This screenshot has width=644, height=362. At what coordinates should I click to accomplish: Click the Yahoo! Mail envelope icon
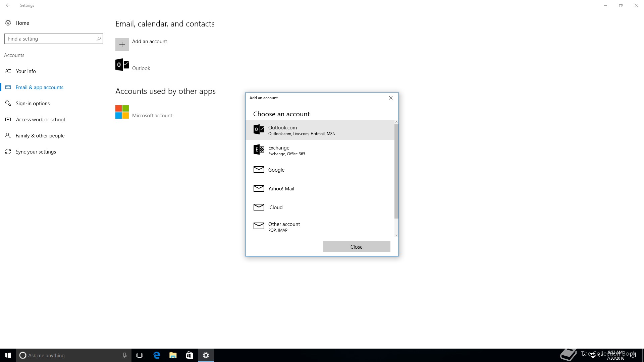click(259, 188)
